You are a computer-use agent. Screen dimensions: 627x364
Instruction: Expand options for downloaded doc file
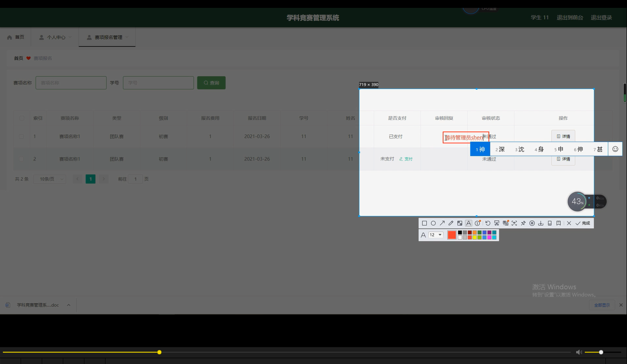(69, 305)
